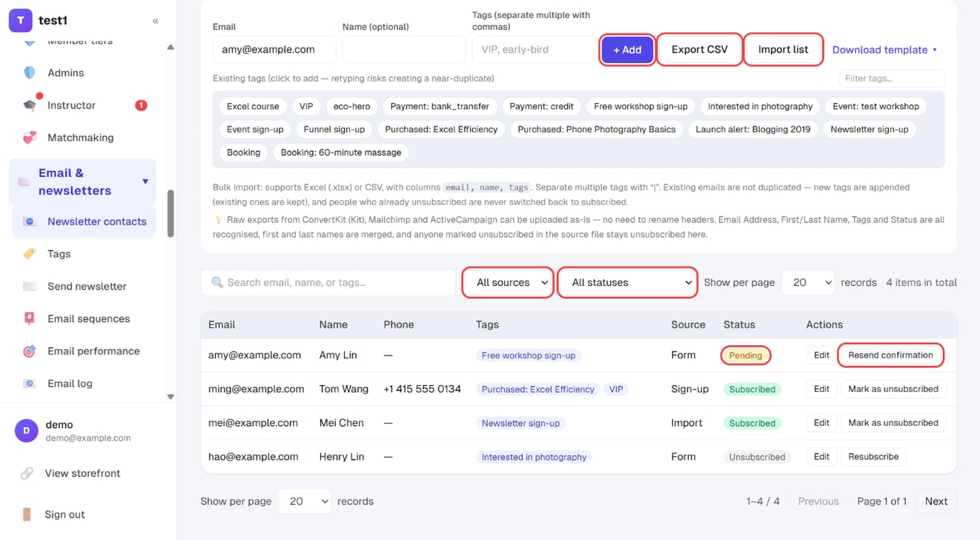
Task: Mark ming@example.com as unsubscribed
Action: (893, 389)
